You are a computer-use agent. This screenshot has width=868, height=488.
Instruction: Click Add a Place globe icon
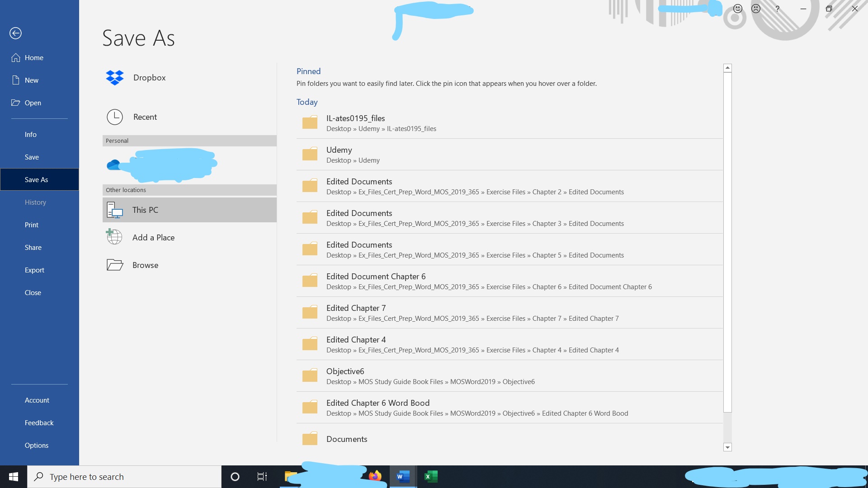click(x=114, y=237)
